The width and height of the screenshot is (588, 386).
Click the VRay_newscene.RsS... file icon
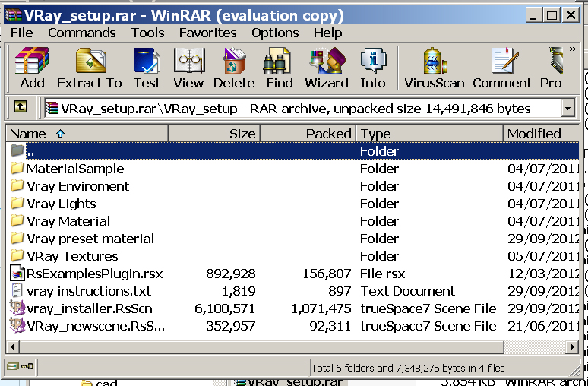(17, 326)
